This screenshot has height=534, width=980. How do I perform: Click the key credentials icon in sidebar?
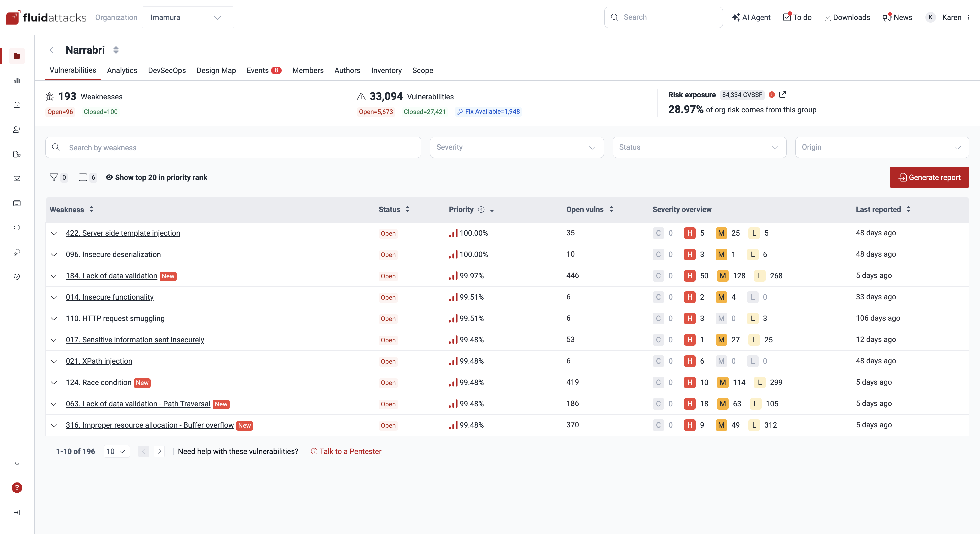(17, 252)
